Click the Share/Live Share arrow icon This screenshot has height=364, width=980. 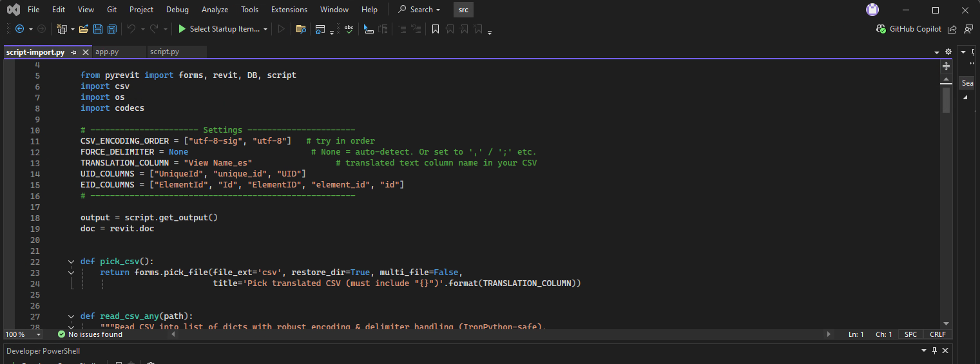pyautogui.click(x=952, y=29)
